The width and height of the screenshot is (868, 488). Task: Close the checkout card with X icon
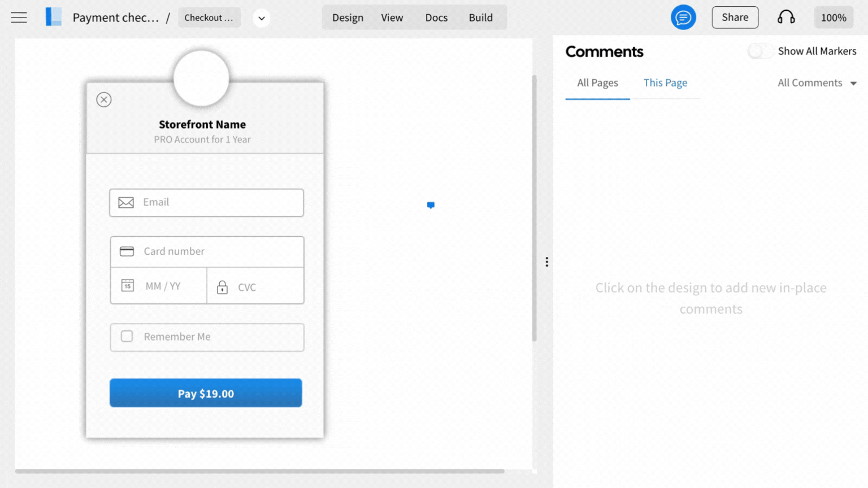point(104,100)
